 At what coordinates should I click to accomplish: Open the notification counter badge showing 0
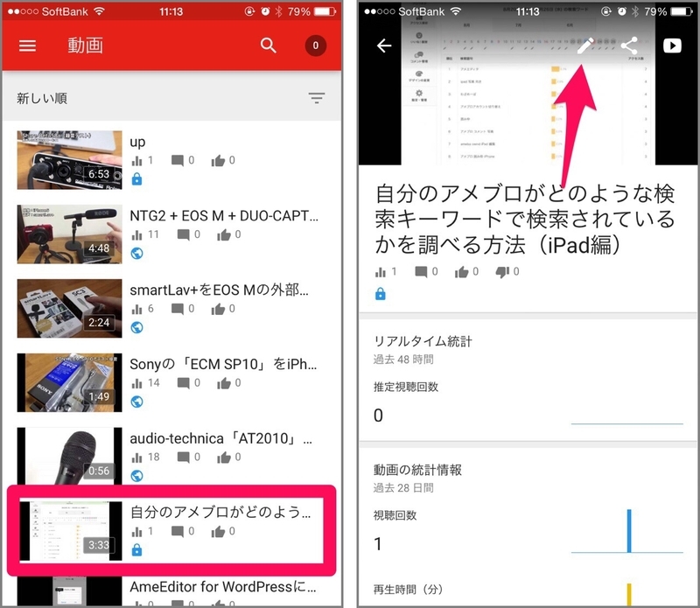316,45
